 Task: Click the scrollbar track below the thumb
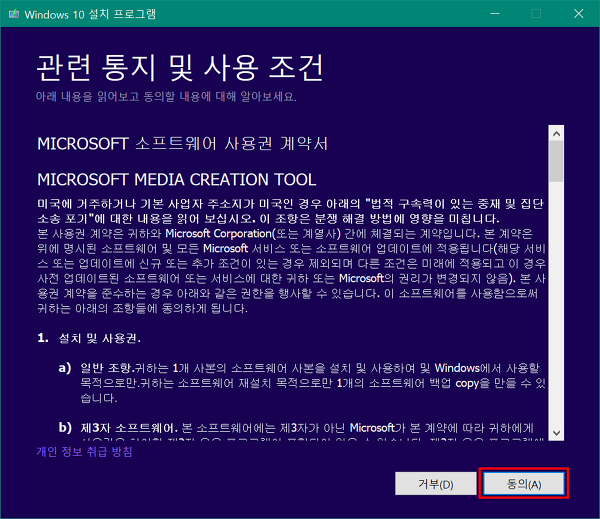556,303
